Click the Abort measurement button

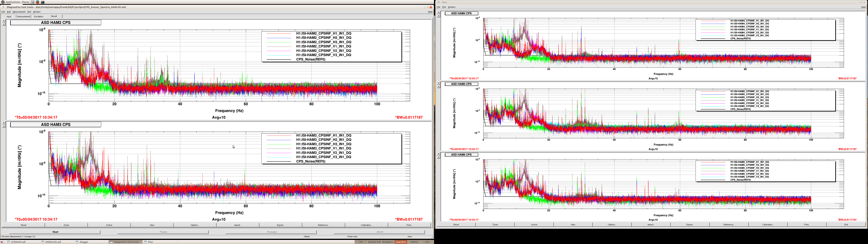[x=380, y=232]
